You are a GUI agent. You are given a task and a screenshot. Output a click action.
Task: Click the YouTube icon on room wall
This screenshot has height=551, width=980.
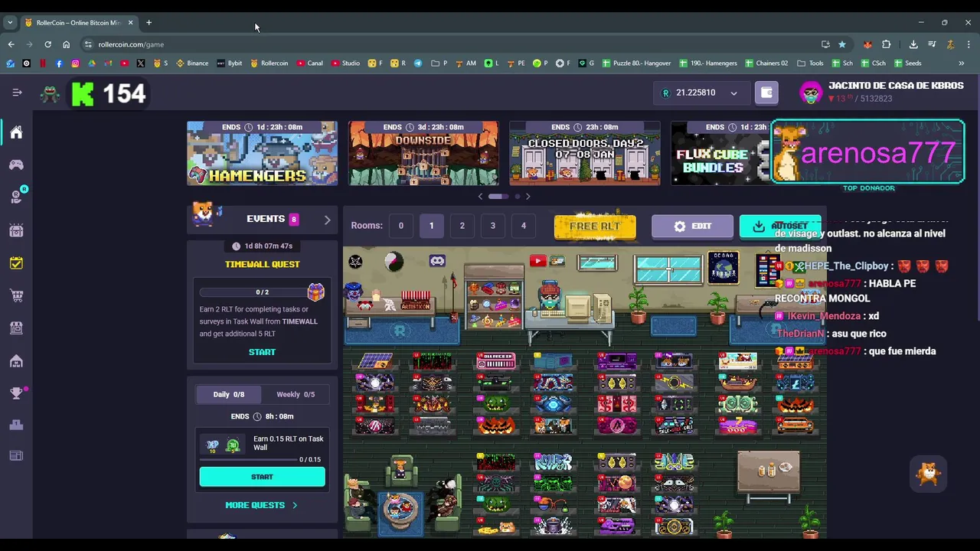pos(537,261)
